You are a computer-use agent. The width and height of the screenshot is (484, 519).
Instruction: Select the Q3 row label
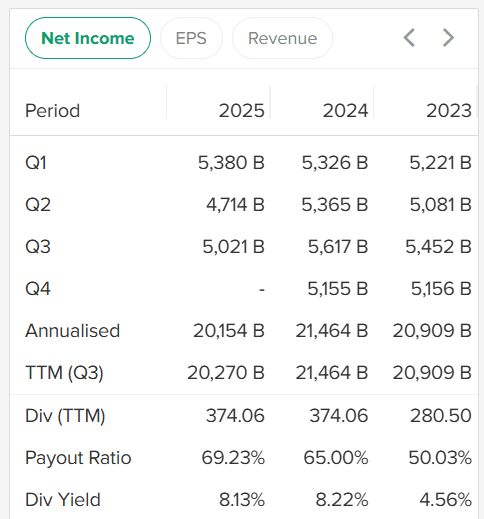coord(38,247)
